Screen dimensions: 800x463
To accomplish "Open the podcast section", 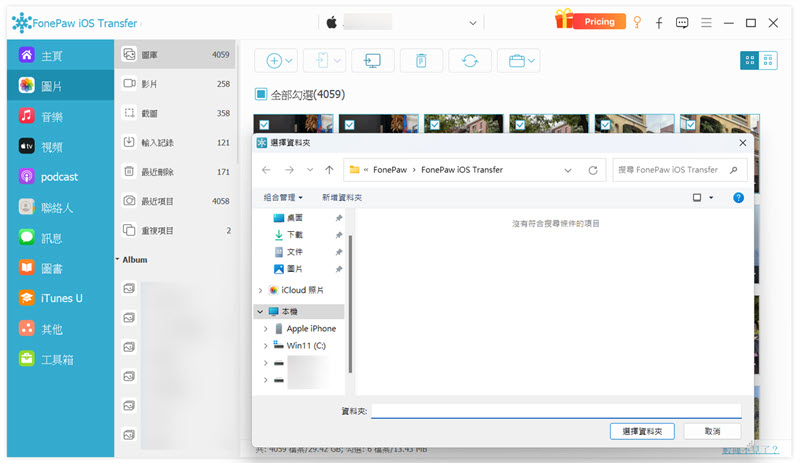I will pos(60,177).
